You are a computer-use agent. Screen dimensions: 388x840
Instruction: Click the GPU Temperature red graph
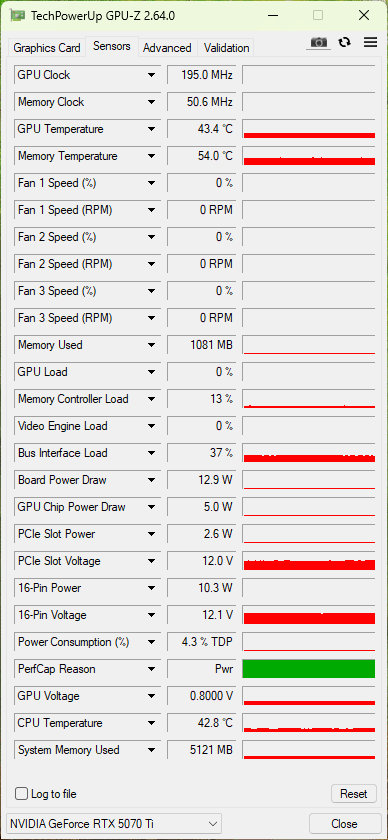click(309, 129)
